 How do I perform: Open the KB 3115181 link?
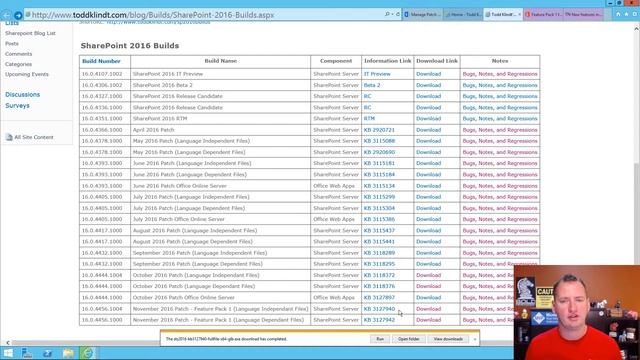379,163
